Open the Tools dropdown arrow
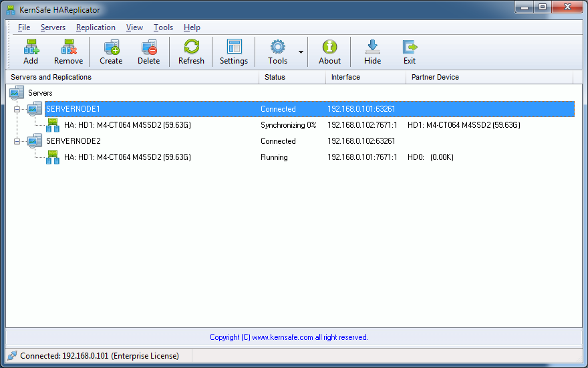 (301, 52)
